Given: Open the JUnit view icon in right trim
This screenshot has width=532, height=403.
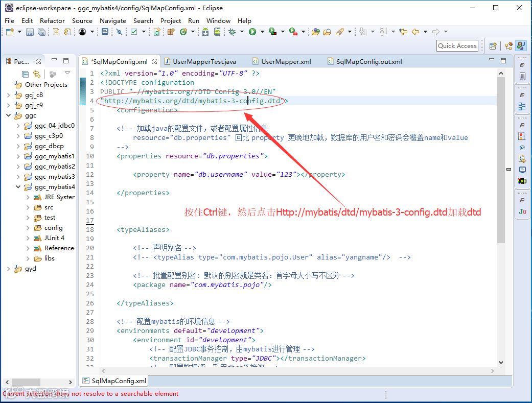Looking at the screenshot, I should 522,211.
